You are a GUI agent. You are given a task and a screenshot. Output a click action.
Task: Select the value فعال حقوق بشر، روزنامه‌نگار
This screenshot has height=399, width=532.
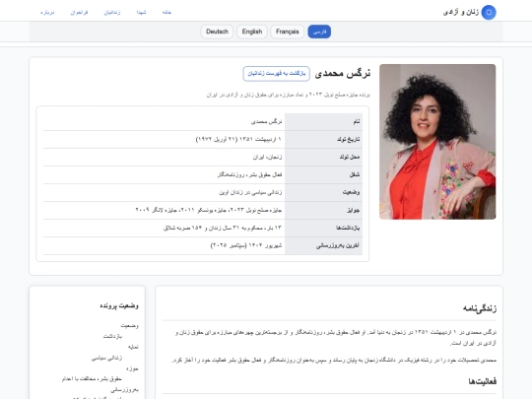[249, 174]
